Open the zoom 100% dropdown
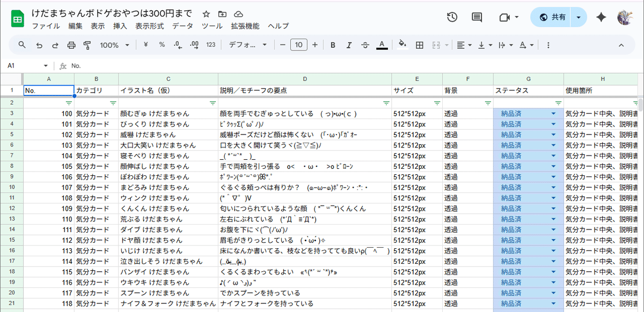The image size is (644, 312). [x=114, y=45]
